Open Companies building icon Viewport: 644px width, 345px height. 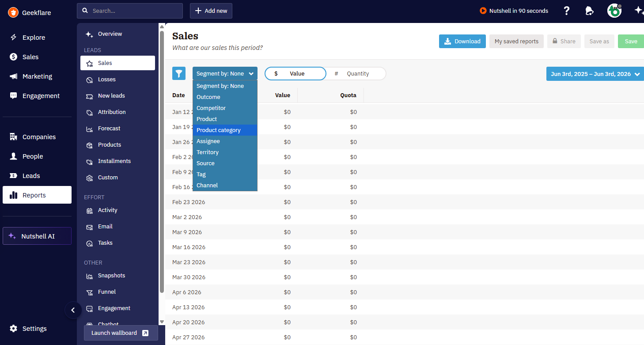[14, 137]
